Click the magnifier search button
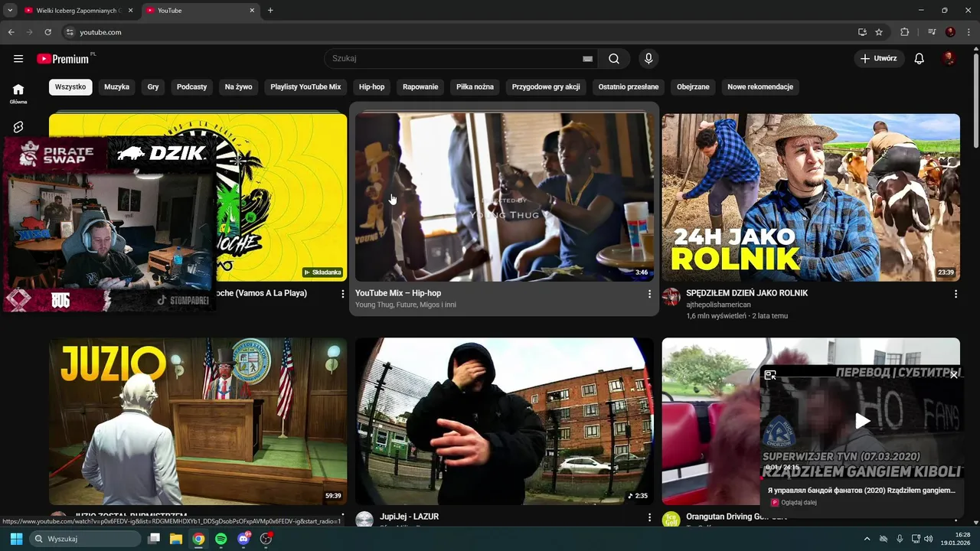The image size is (980, 551). [x=614, y=59]
